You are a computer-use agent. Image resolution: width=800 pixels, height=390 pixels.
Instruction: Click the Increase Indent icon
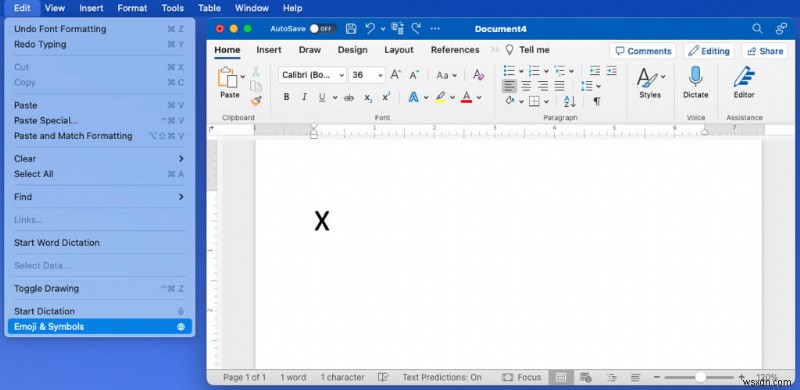point(611,70)
